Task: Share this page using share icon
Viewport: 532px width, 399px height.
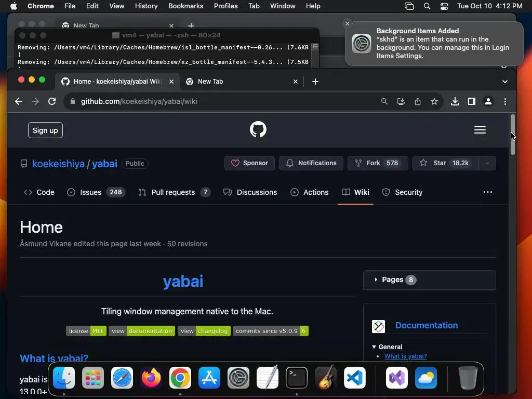Action: pyautogui.click(x=418, y=101)
